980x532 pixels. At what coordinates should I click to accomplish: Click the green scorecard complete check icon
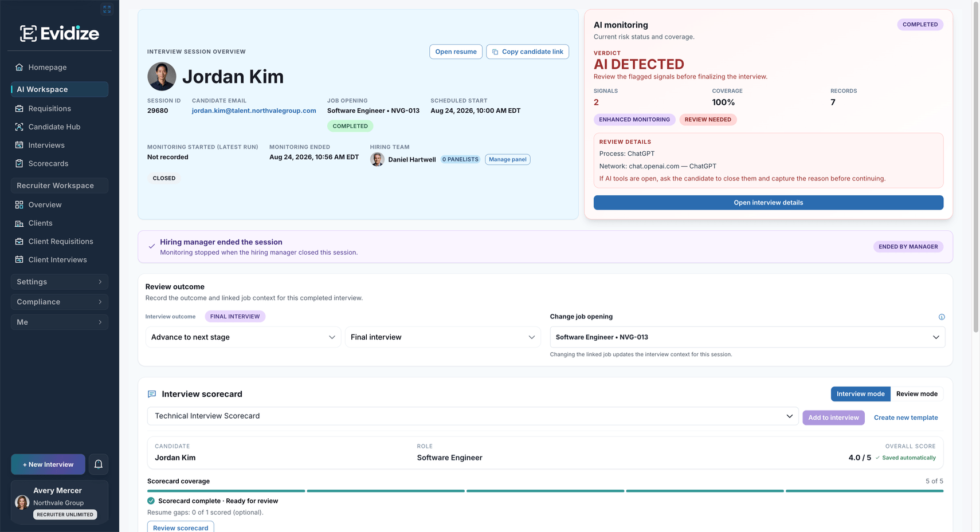point(151,501)
